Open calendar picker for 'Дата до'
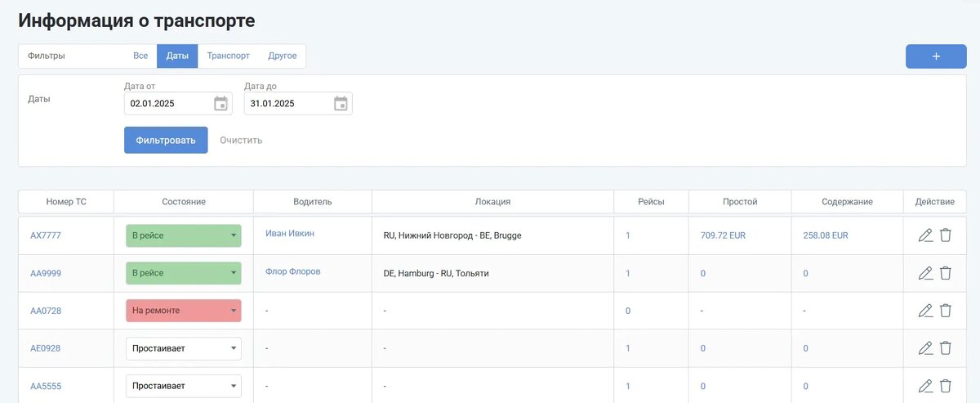Viewport: 980px width, 403px height. pos(341,104)
